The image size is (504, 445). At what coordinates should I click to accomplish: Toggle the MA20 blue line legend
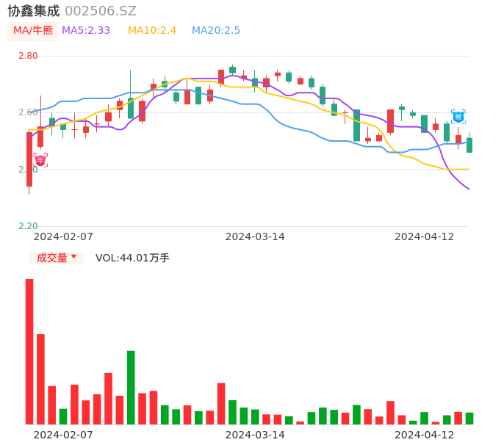point(216,31)
